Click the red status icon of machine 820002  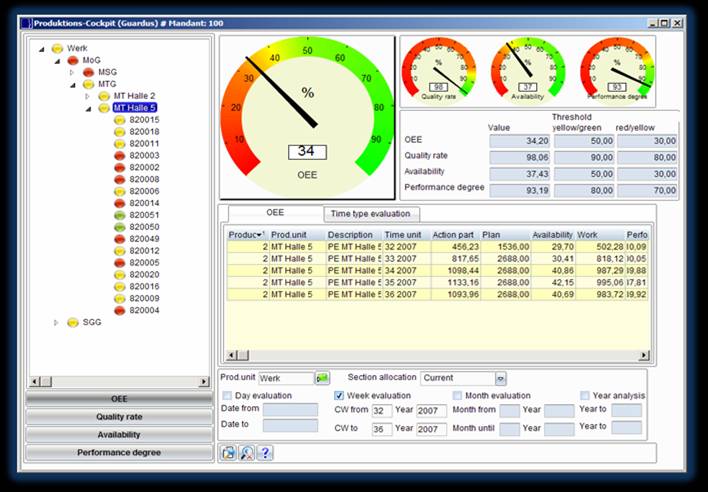(x=119, y=167)
